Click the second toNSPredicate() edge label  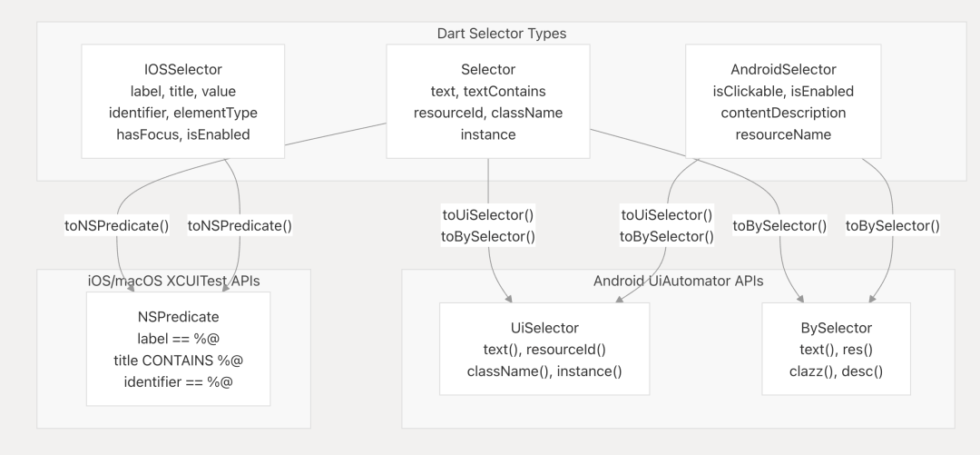240,226
